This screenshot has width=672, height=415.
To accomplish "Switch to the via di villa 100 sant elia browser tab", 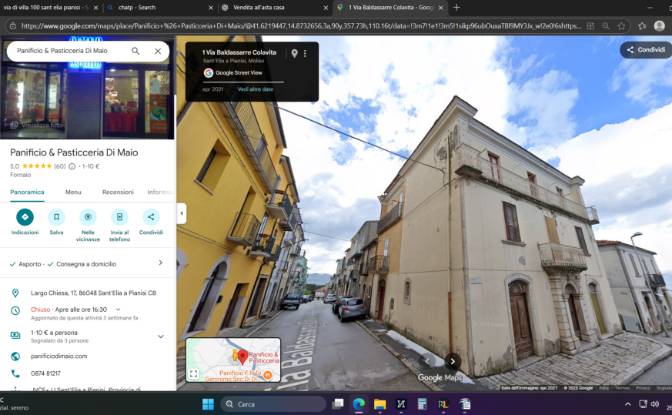I will pyautogui.click(x=45, y=8).
